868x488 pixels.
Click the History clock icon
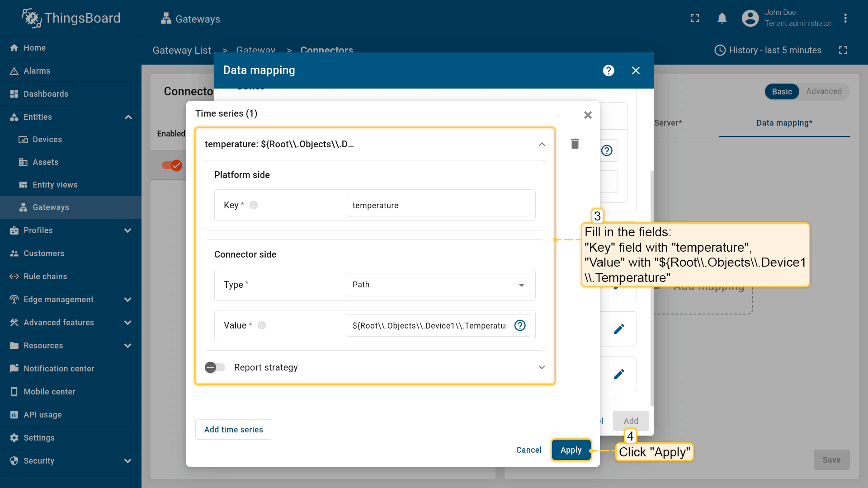720,50
